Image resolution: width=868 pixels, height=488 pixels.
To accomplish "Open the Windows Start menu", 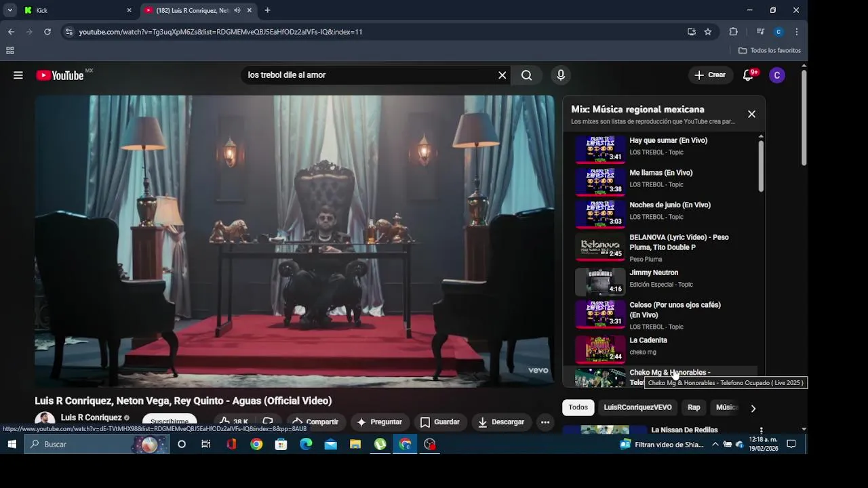I will 12,444.
